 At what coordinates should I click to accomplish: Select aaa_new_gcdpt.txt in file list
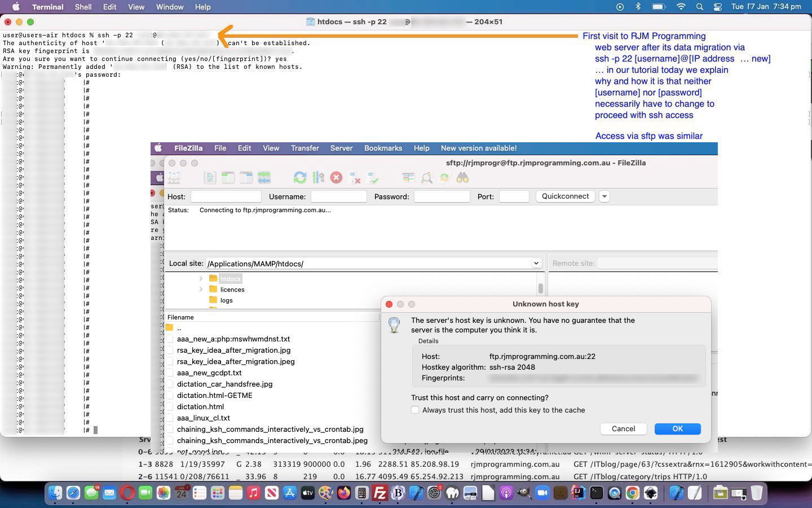coord(209,373)
